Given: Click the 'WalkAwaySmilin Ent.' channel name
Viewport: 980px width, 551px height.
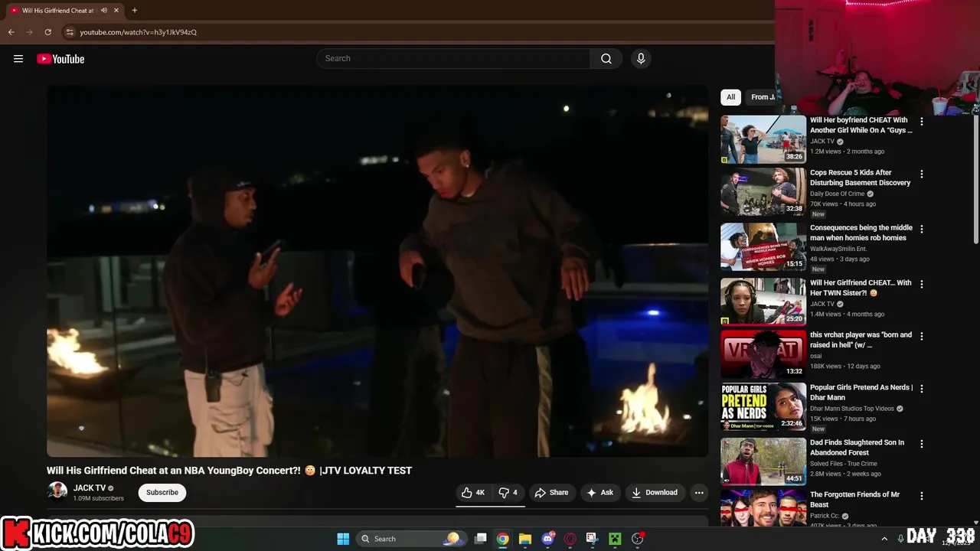Looking at the screenshot, I should click(x=838, y=249).
